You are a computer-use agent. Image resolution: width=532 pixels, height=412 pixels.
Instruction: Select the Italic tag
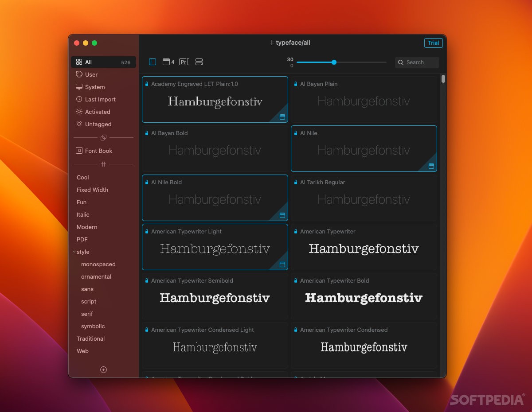tap(83, 214)
